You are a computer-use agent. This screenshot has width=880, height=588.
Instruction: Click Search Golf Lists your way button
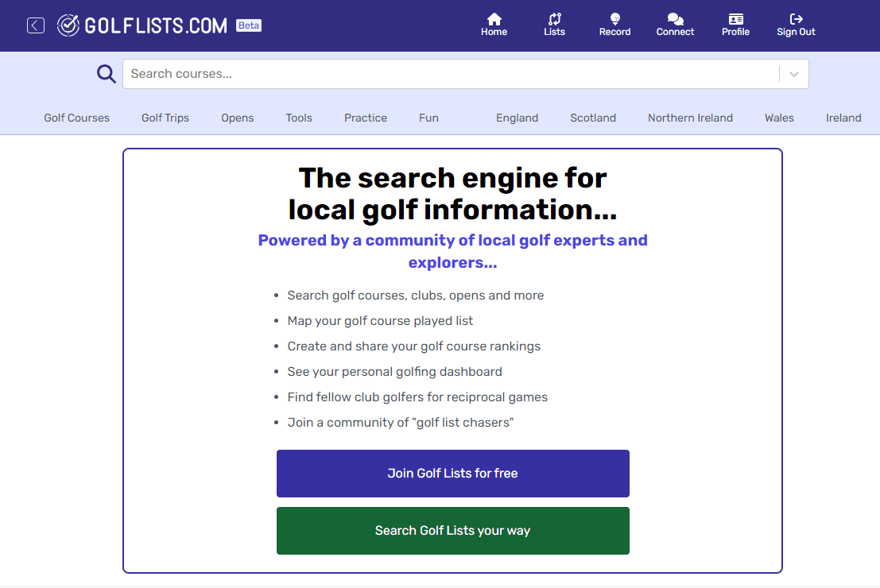(453, 531)
